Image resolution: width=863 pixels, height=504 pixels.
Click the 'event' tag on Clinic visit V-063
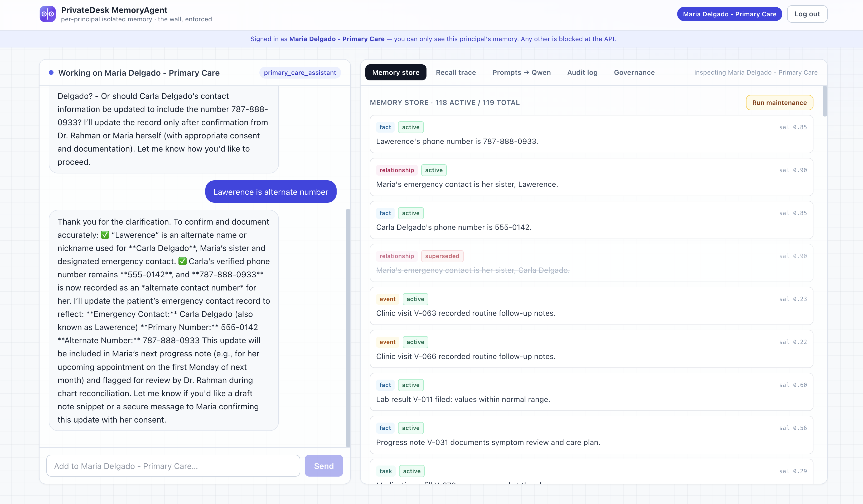pyautogui.click(x=387, y=299)
